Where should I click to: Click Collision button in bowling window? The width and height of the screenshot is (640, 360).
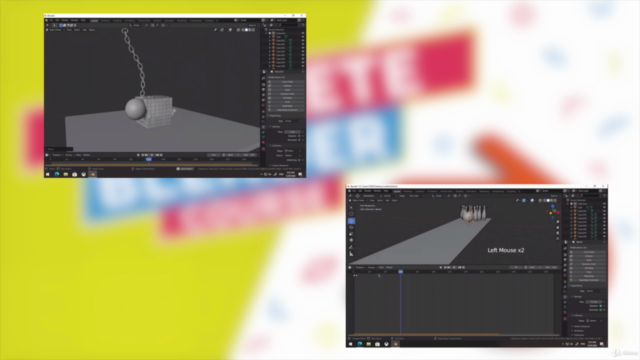[588, 256]
